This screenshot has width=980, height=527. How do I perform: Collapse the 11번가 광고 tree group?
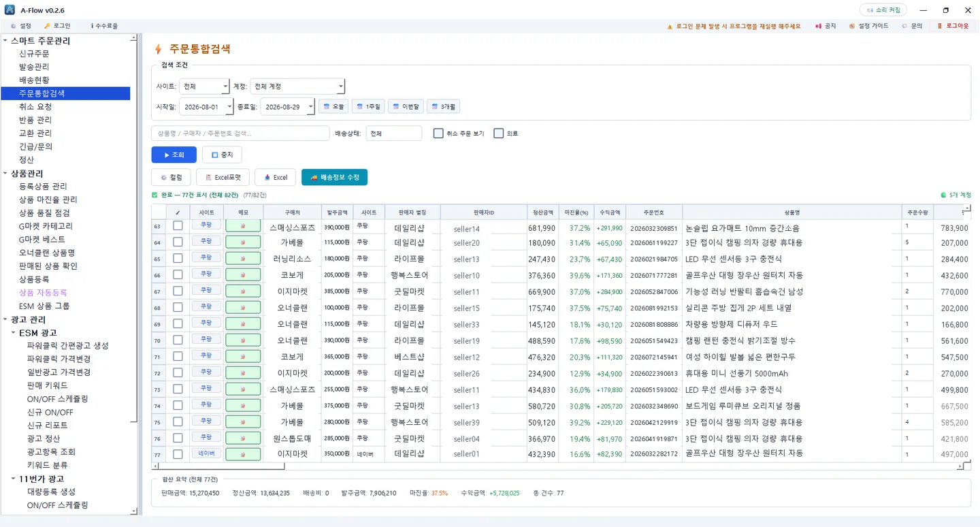tap(14, 479)
